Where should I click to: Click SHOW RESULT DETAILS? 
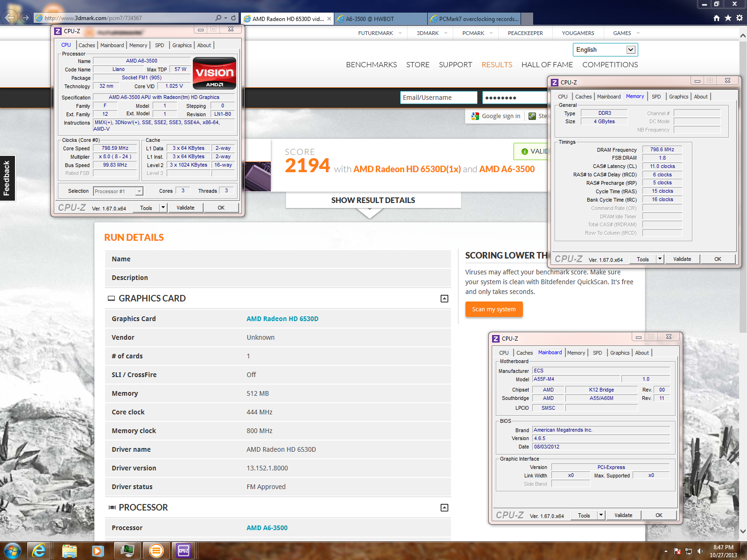[373, 200]
